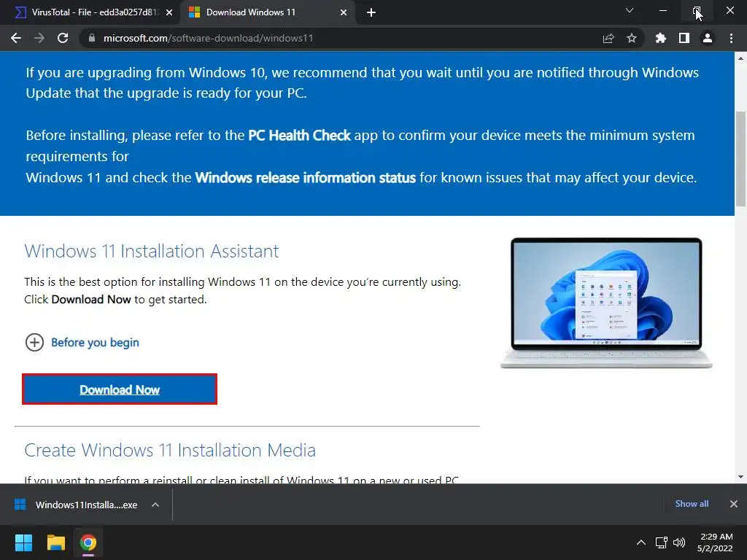The image size is (747, 560).
Task: Open File Explorer from taskbar
Action: (x=55, y=542)
